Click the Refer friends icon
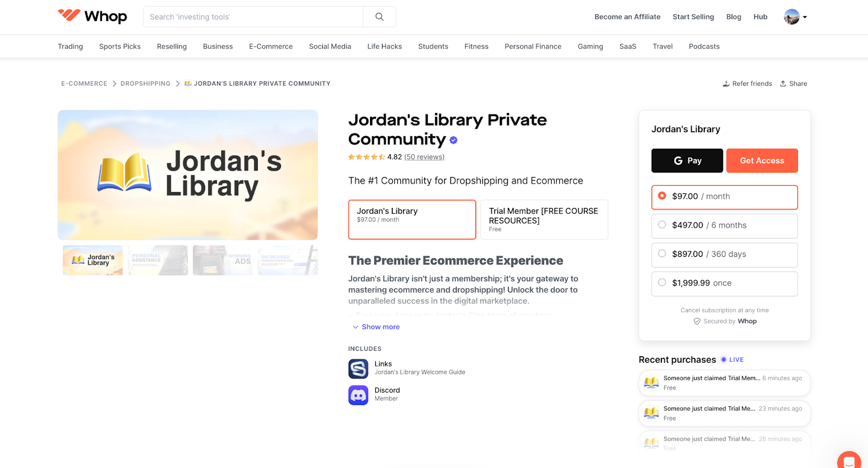Image resolution: width=868 pixels, height=468 pixels. pyautogui.click(x=726, y=84)
